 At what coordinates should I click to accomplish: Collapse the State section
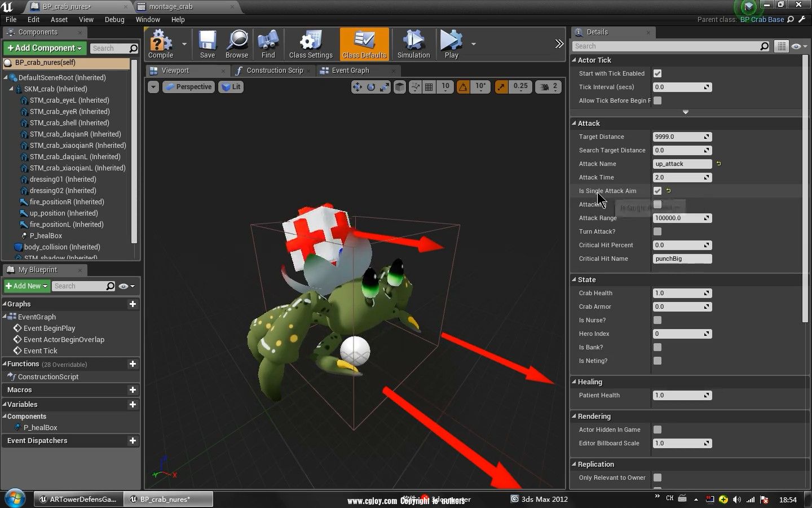tap(575, 279)
